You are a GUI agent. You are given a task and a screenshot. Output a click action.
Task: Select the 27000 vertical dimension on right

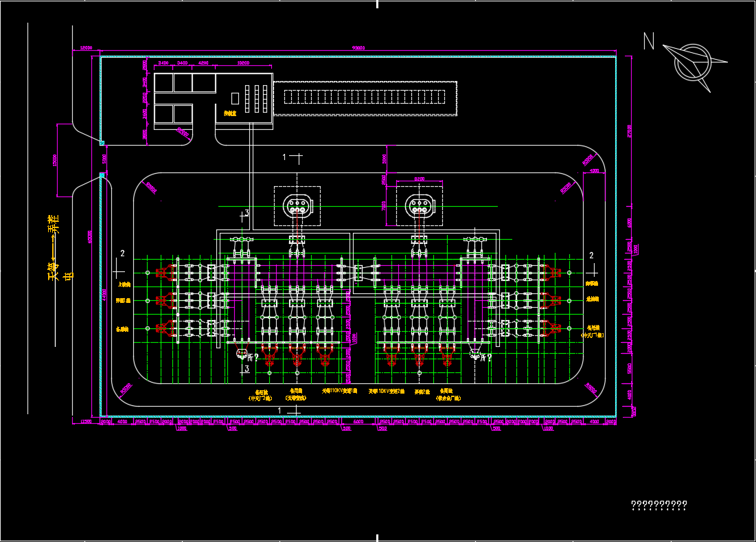pos(629,131)
